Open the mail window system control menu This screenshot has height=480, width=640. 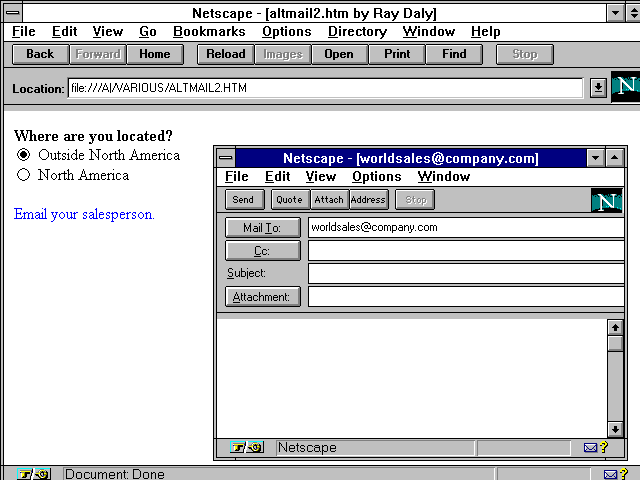coord(226,158)
